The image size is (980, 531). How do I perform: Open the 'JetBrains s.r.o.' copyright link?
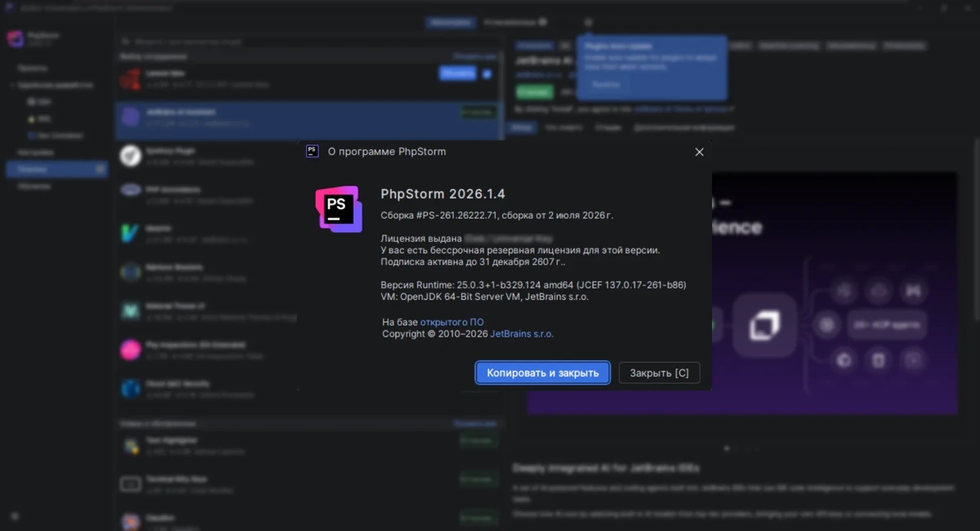pos(522,333)
